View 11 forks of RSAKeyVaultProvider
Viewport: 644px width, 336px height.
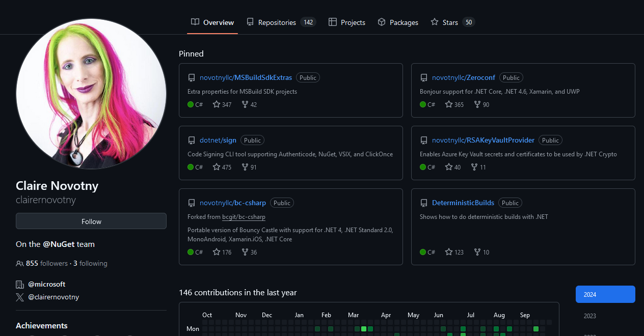(478, 167)
